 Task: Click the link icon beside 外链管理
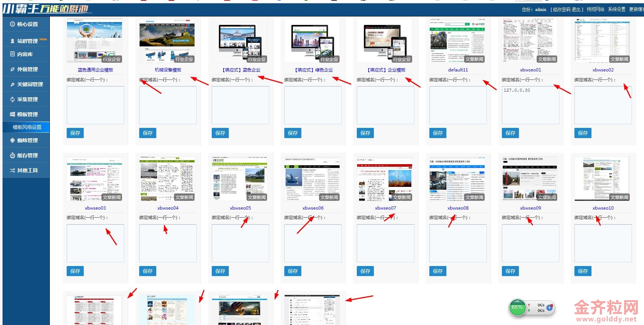point(12,69)
